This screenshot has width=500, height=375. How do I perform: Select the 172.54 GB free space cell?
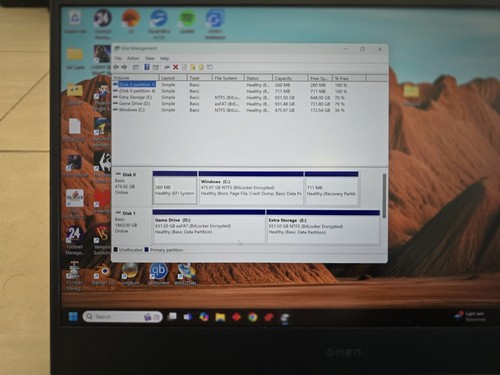[320, 110]
